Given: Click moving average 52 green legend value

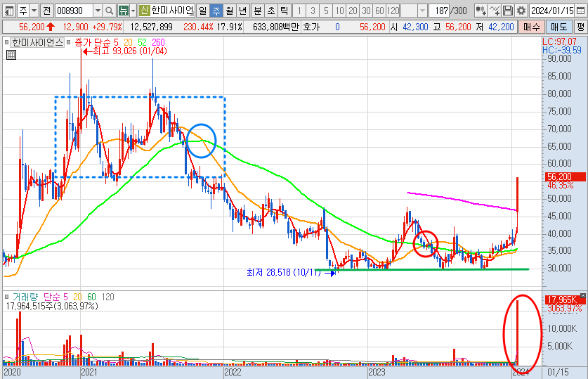Looking at the screenshot, I should point(142,42).
